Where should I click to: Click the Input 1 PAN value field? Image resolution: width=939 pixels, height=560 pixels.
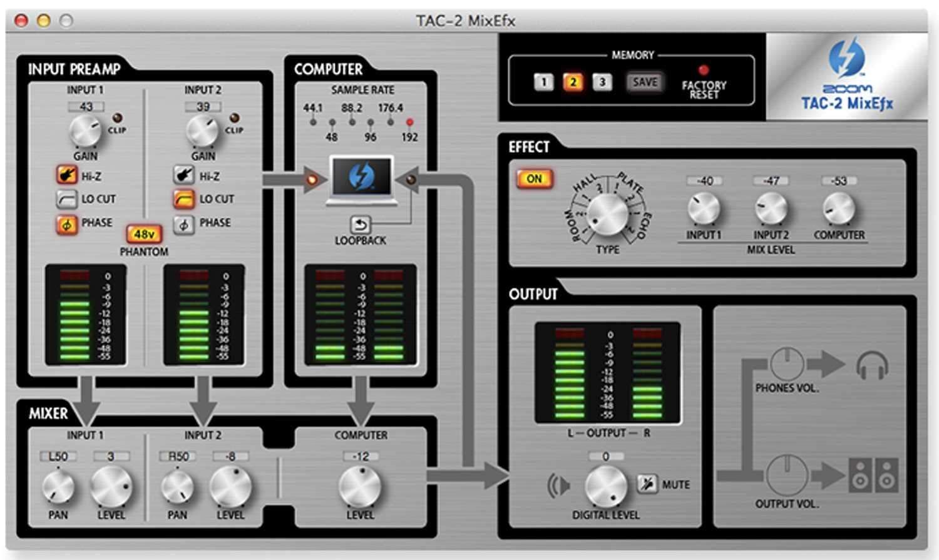[58, 456]
